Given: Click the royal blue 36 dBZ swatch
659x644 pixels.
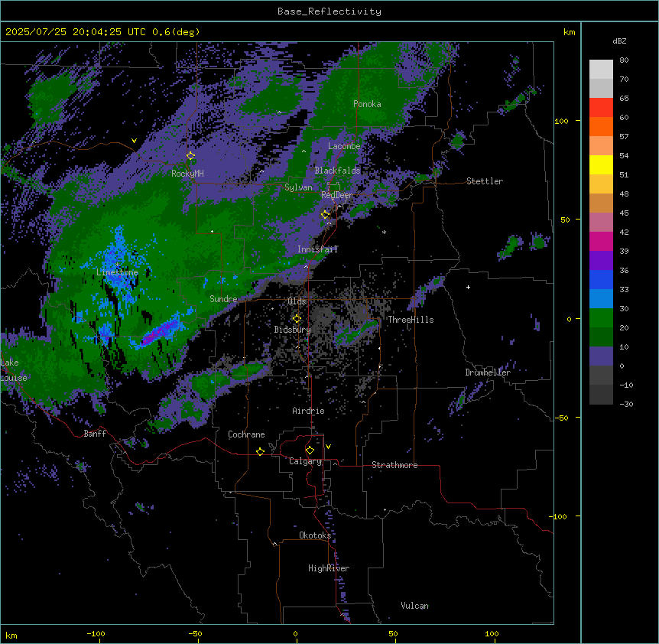Looking at the screenshot, I should click(x=601, y=279).
